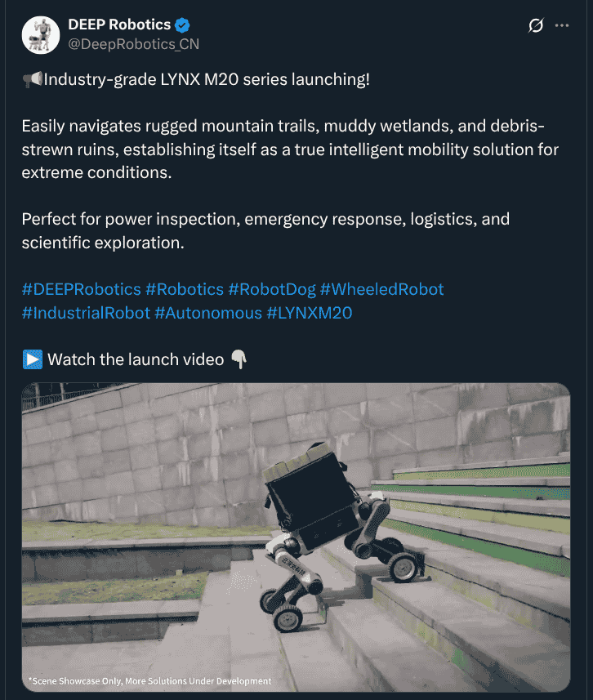Screen dimensions: 593x700
Task: Click the "Scene Showcase Only" video caption
Action: 149,680
